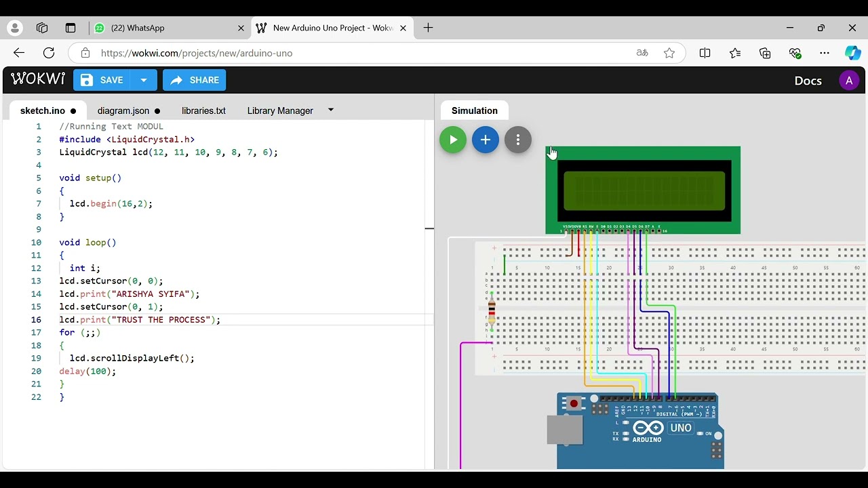Click the code line lcd.print("ARISHYA SYIFA");
The image size is (868, 488).
130,293
